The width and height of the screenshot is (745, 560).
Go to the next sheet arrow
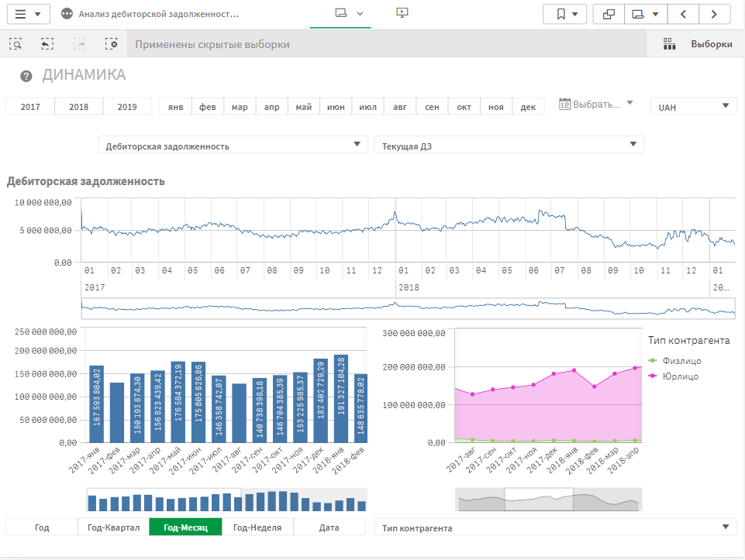point(714,14)
